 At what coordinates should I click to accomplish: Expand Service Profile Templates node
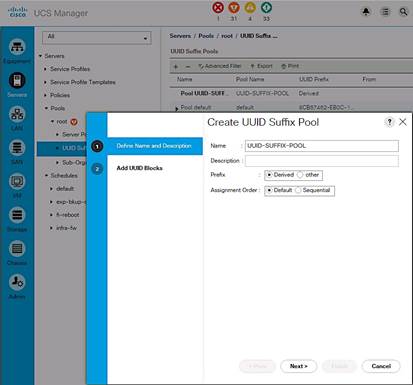click(x=45, y=82)
